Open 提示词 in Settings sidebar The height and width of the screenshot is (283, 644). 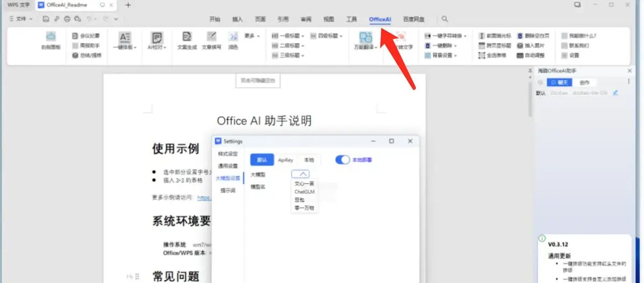click(228, 190)
